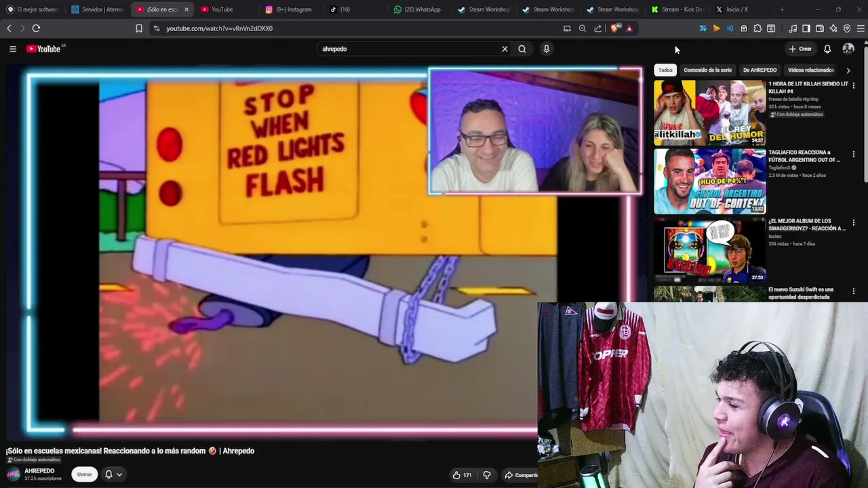Image resolution: width=868 pixels, height=488 pixels.
Task: Open options for Swaggerboyz album video
Action: [854, 223]
